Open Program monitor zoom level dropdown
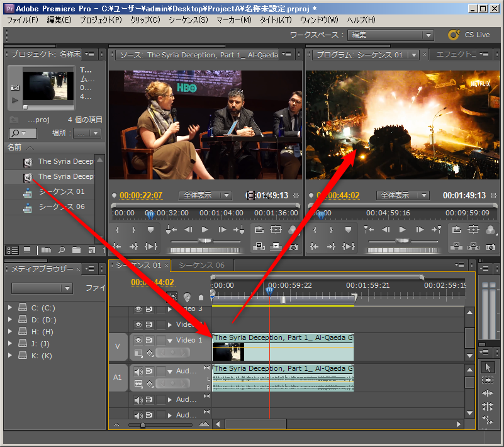This screenshot has width=504, height=447. 403,195
